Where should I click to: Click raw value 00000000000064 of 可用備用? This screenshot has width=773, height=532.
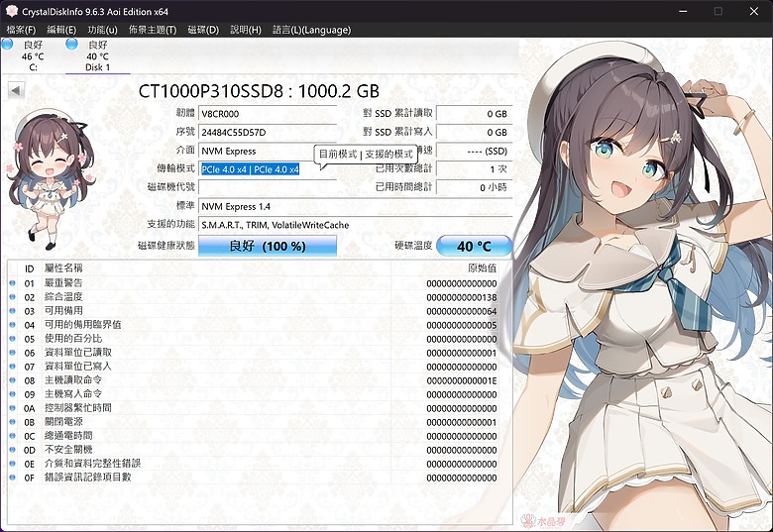(x=462, y=311)
